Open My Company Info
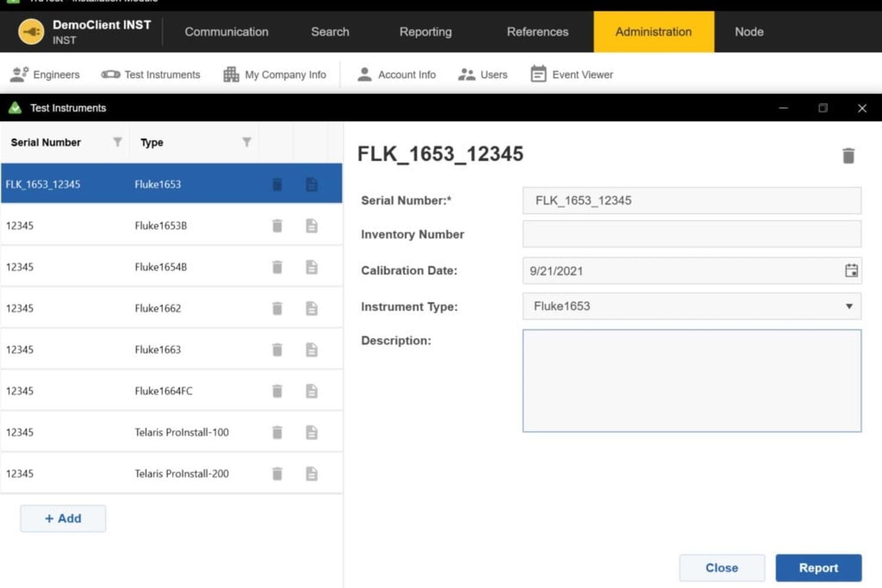Screen dimensions: 882x588 pyautogui.click(x=274, y=75)
